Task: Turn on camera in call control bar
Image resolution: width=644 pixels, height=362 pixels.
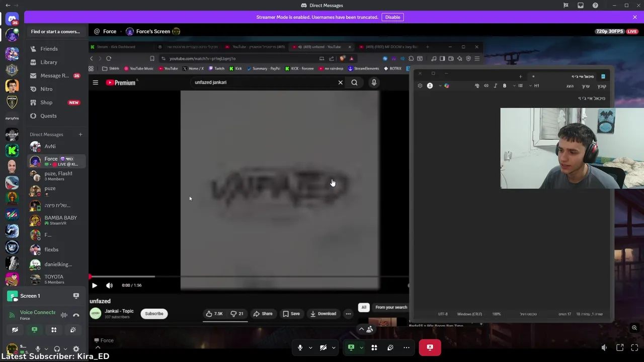Action: coord(323,347)
